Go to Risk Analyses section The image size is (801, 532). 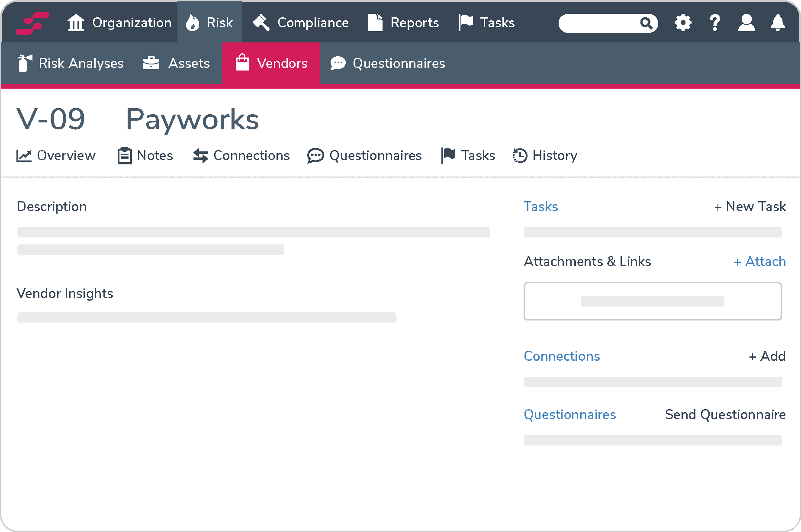click(71, 63)
